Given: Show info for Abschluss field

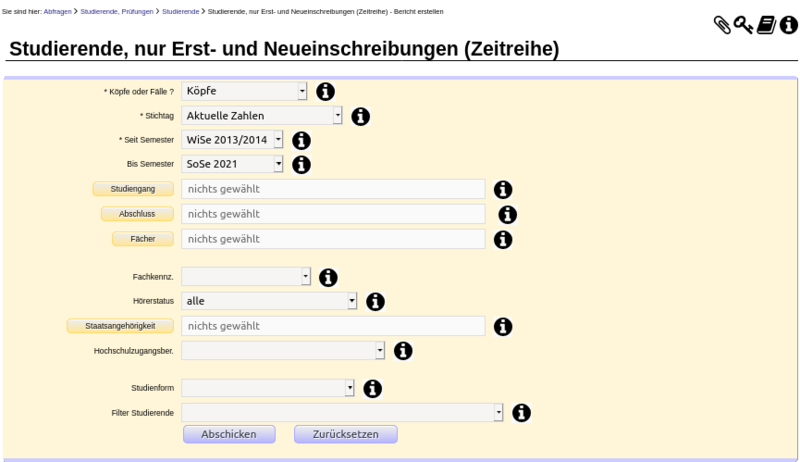Looking at the screenshot, I should [x=507, y=215].
